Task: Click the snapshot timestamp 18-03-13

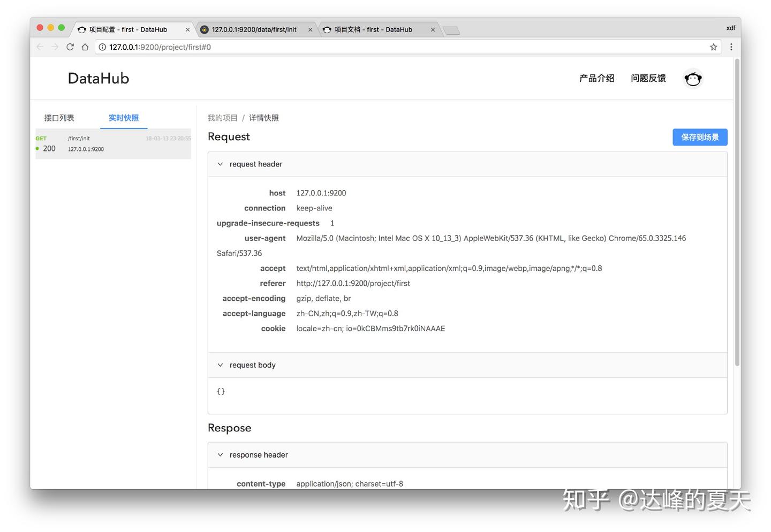Action: (168, 139)
